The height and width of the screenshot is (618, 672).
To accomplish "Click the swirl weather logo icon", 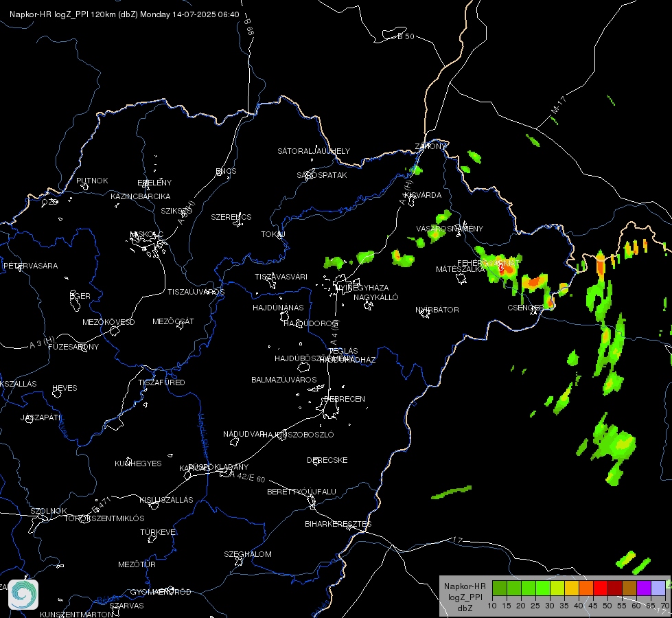I will coord(23,595).
